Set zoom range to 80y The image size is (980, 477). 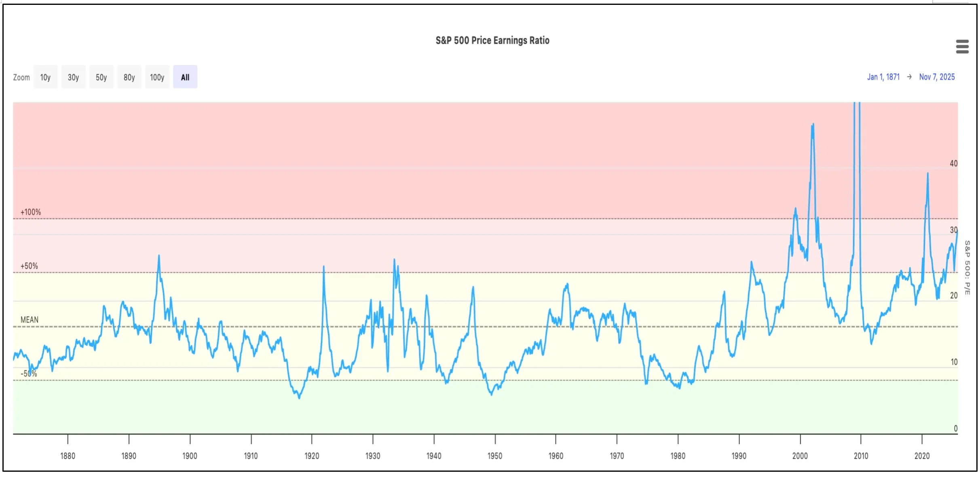[x=129, y=77]
